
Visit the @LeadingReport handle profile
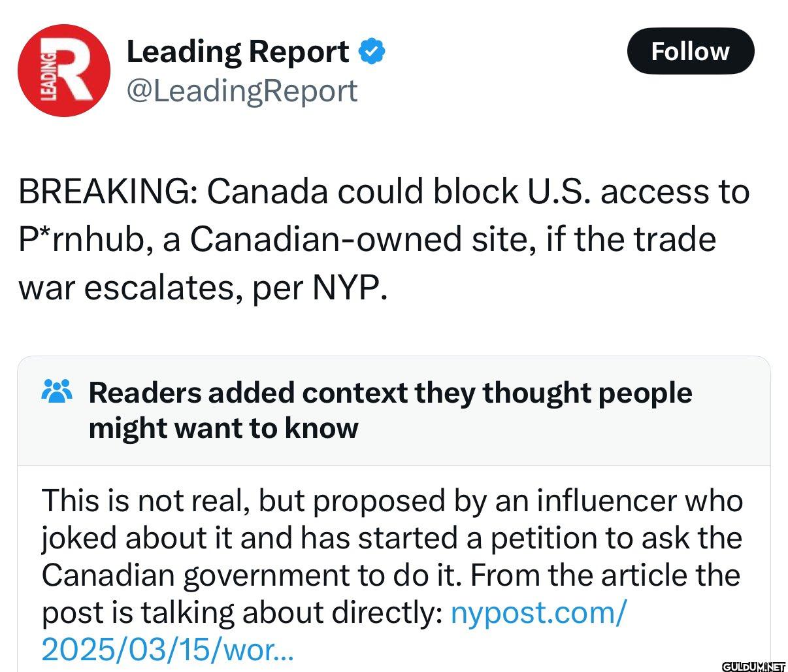[x=242, y=90]
